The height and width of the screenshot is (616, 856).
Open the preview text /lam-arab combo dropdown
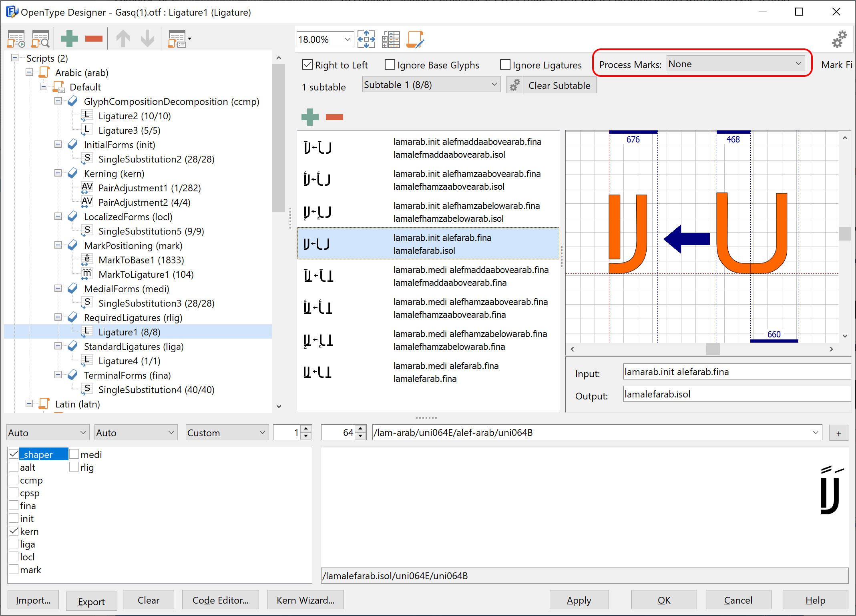tap(816, 432)
